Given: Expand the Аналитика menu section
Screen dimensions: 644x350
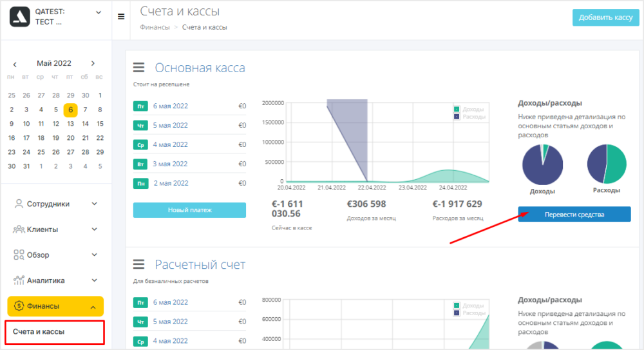Looking at the screenshot, I should [x=94, y=280].
